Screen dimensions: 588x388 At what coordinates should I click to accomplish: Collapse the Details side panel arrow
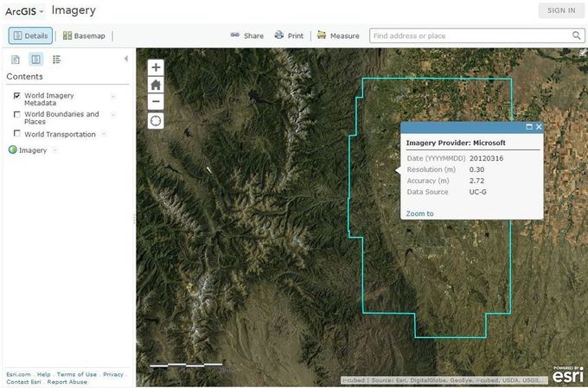[x=126, y=59]
